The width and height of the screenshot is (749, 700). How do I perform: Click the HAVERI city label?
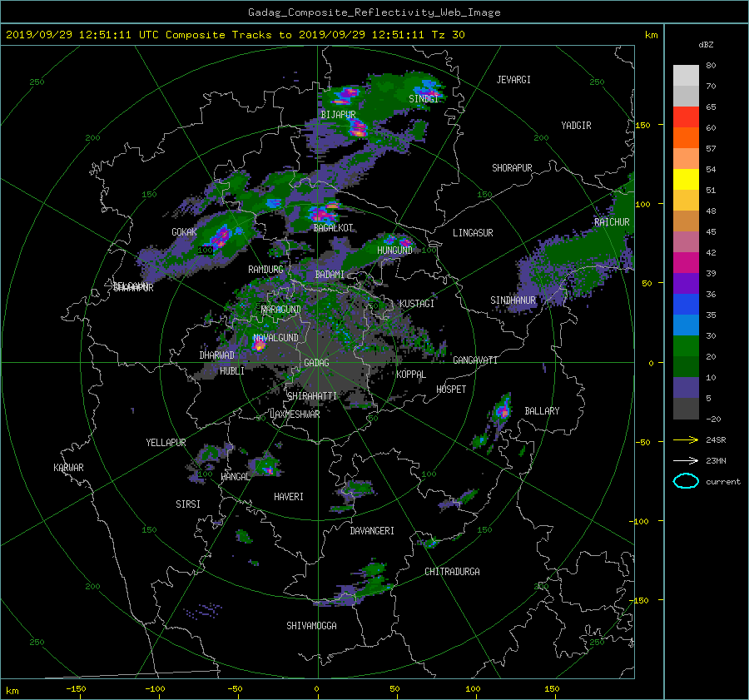pyautogui.click(x=289, y=497)
